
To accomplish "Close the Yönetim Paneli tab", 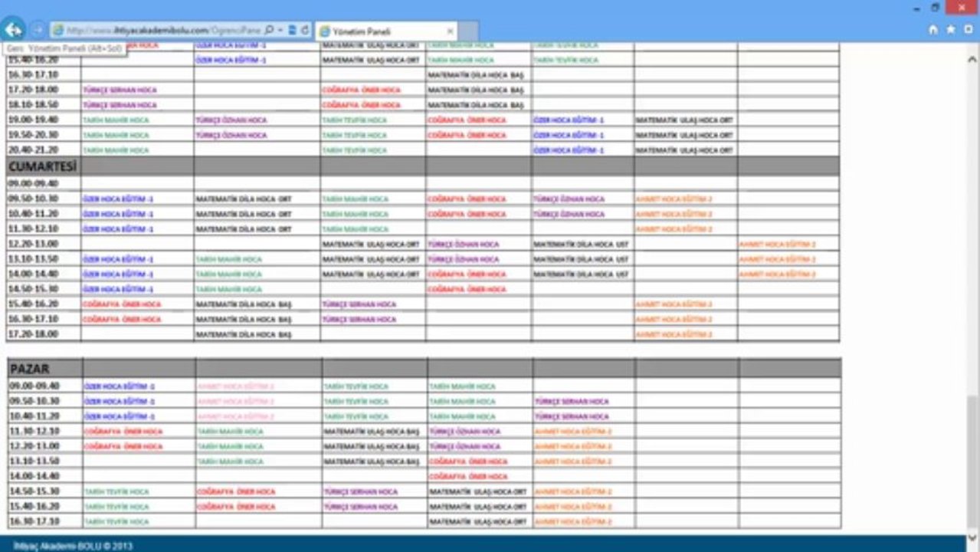I will [450, 31].
